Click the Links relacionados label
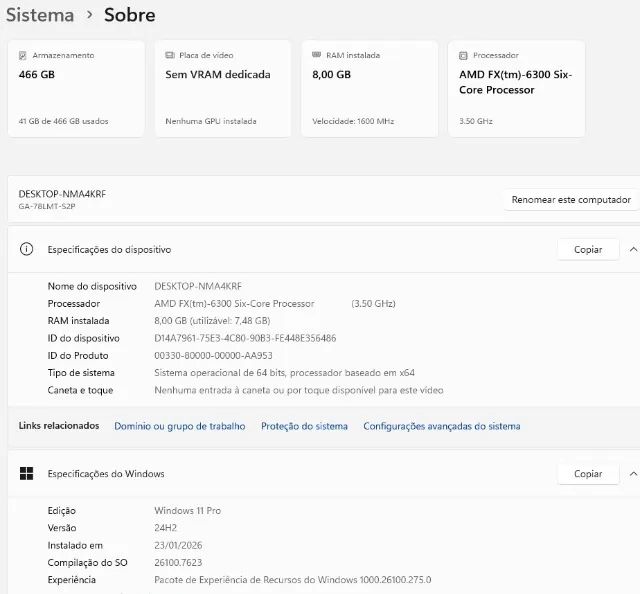The image size is (640, 594). point(59,426)
